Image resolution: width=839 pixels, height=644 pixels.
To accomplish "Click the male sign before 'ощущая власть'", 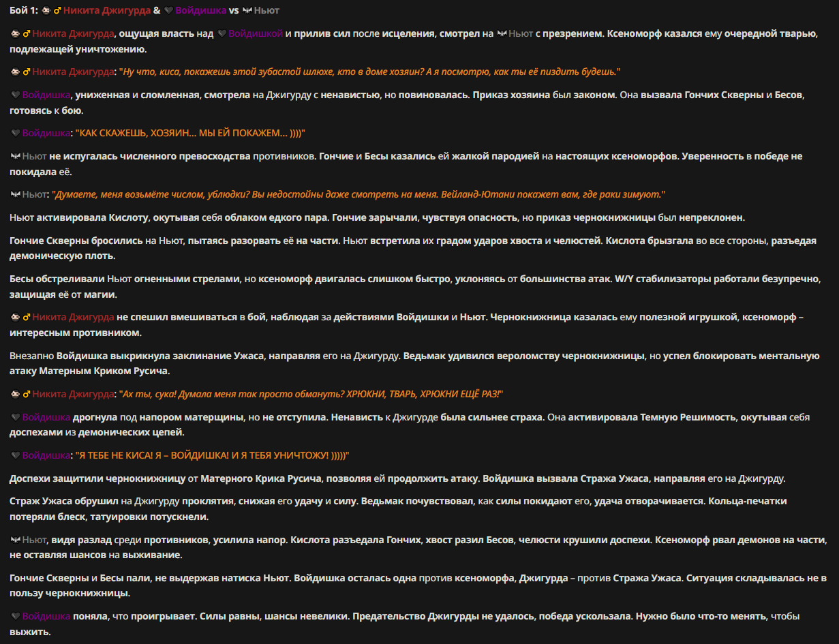I will point(27,33).
